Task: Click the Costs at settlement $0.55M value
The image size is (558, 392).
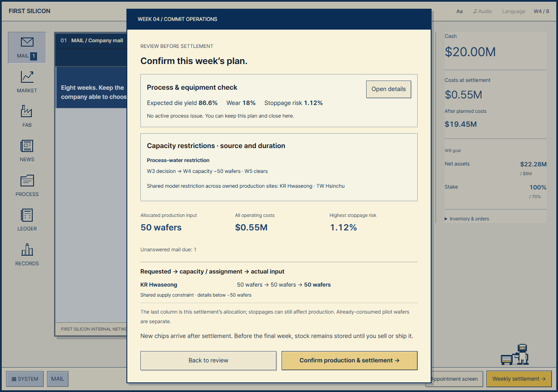Action: pyautogui.click(x=463, y=95)
